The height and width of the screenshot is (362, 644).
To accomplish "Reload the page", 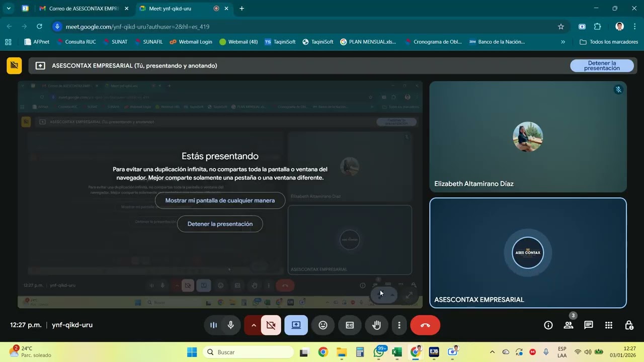I will point(40,27).
